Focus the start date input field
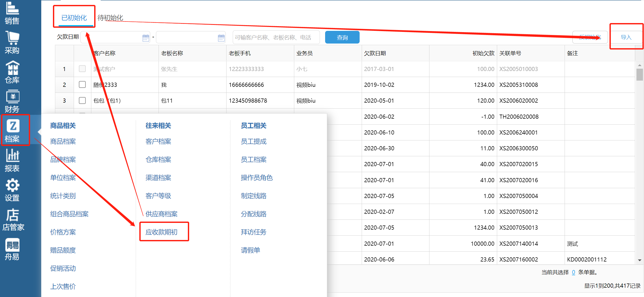This screenshot has width=644, height=297. click(x=115, y=37)
